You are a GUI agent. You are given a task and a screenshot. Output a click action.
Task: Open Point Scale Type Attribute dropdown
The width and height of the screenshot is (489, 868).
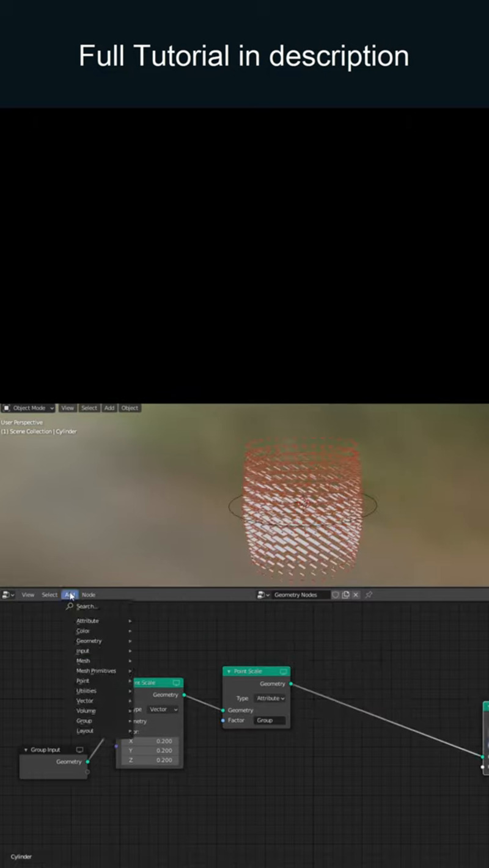pyautogui.click(x=270, y=698)
